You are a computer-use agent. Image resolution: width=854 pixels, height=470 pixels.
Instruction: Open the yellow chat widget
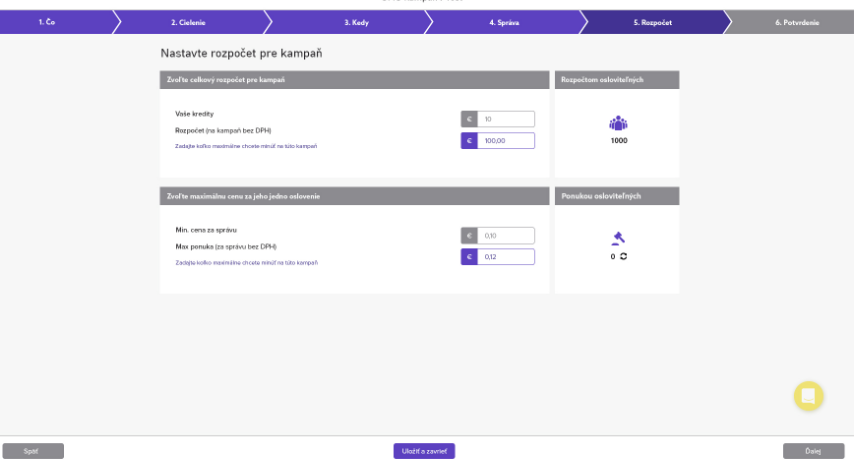pyautogui.click(x=808, y=396)
